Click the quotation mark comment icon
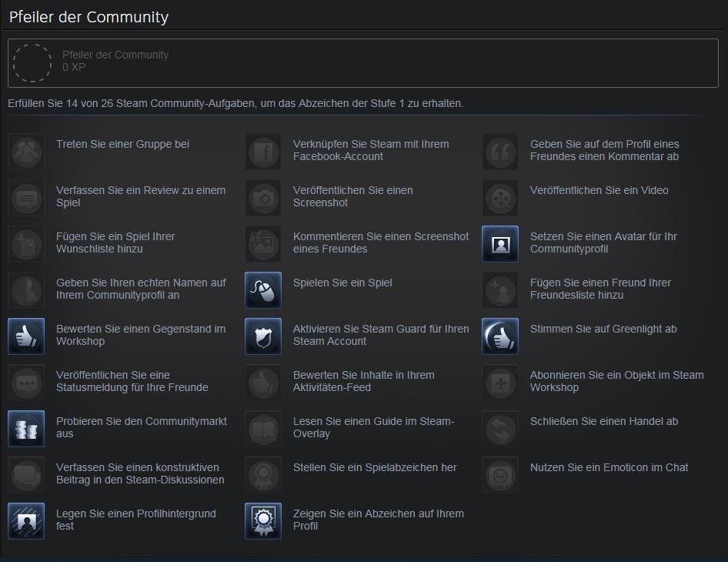The height and width of the screenshot is (562, 728). 500,152
